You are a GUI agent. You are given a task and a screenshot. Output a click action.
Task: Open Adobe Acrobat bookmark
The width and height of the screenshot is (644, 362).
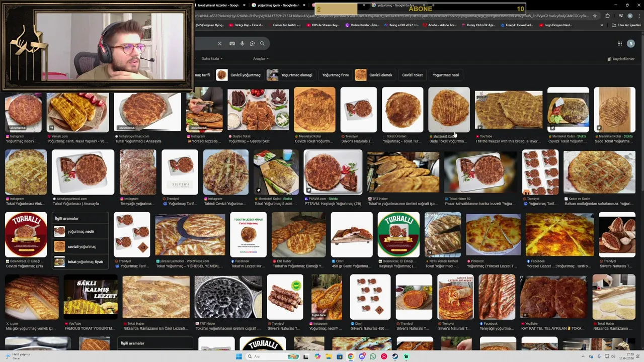tap(439, 25)
